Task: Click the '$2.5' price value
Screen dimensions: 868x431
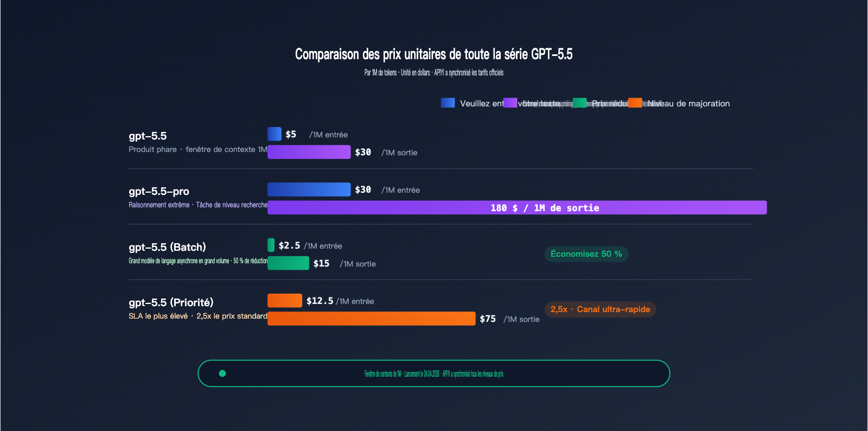Action: pos(289,245)
